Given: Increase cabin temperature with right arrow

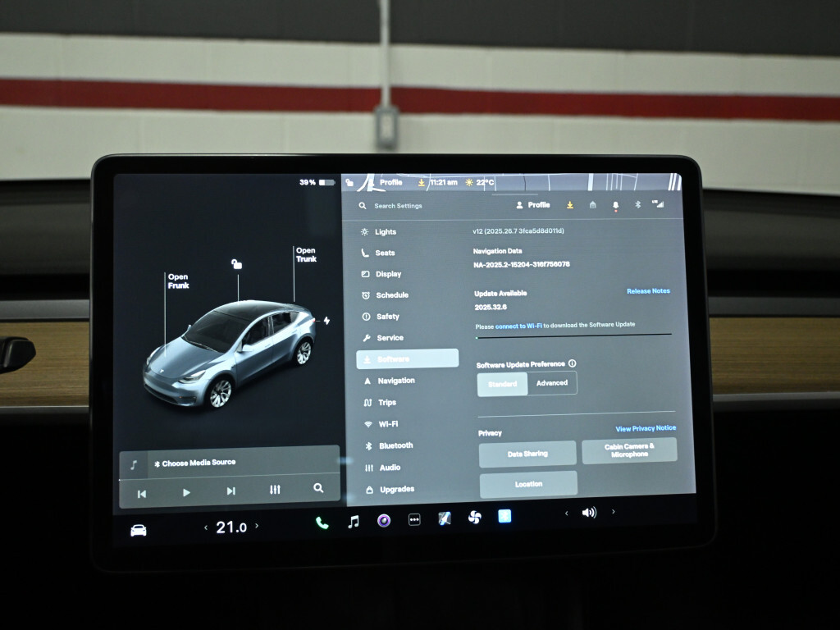Looking at the screenshot, I should [x=257, y=526].
